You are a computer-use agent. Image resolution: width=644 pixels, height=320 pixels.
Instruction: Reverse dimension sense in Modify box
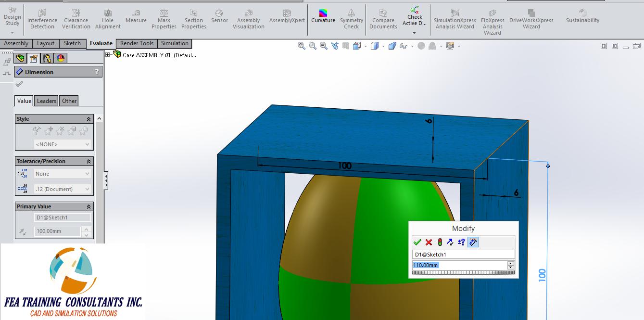[450, 242]
